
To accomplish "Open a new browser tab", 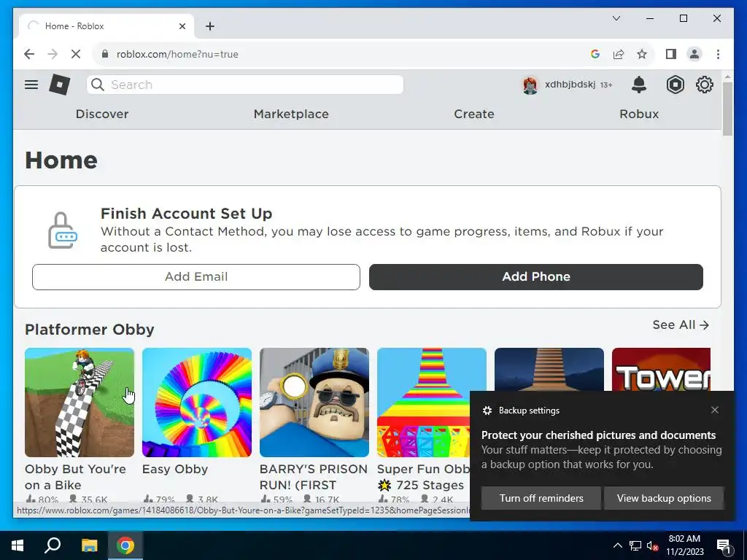I will (x=209, y=26).
